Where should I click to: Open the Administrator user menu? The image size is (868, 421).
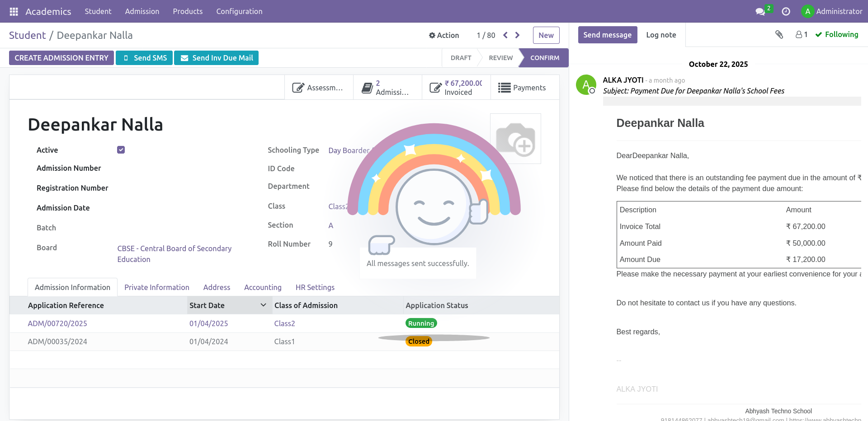click(832, 11)
